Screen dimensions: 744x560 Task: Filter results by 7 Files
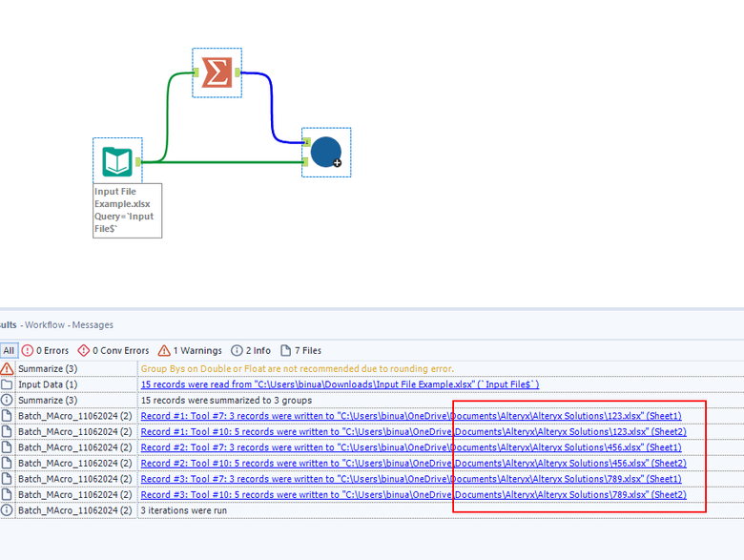pyautogui.click(x=300, y=351)
